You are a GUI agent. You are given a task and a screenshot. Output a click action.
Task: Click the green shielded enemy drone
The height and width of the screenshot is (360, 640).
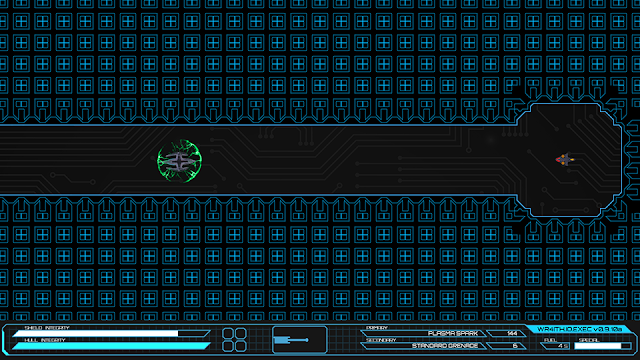180,161
